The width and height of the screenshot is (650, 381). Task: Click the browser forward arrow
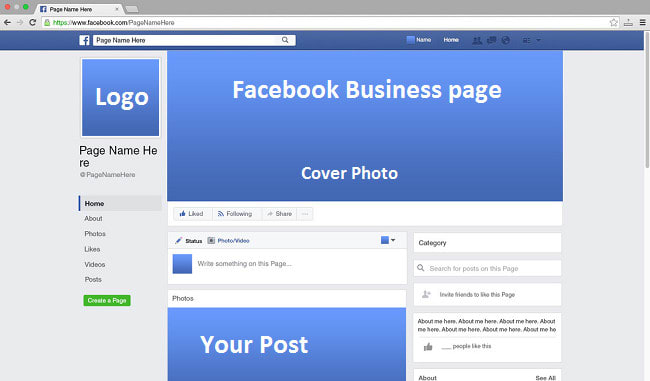(20, 22)
